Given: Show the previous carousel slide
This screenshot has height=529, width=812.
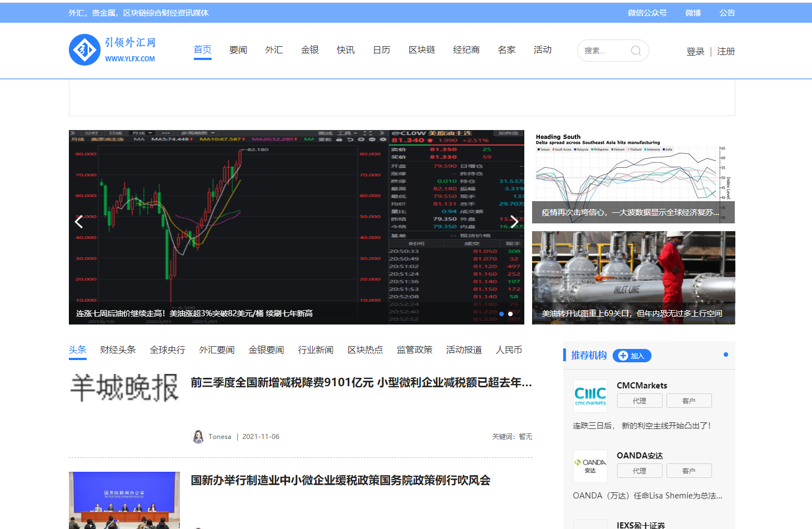Looking at the screenshot, I should [x=79, y=222].
